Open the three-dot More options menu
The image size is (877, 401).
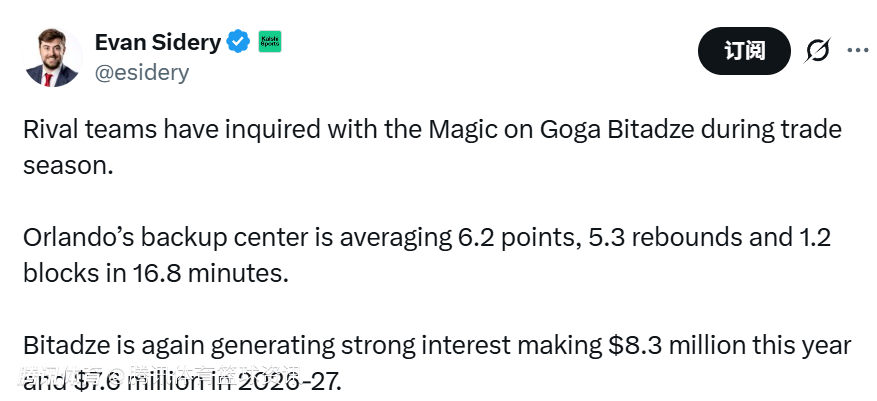click(x=858, y=50)
